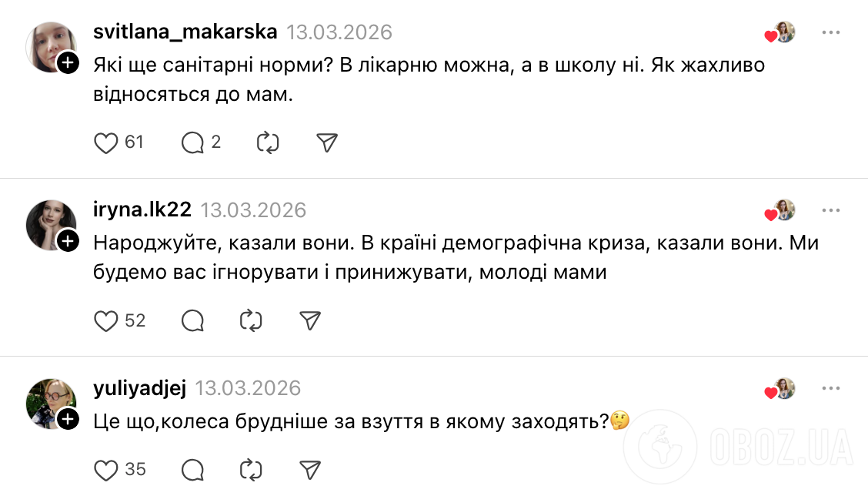Open the three-dot menu on svitlana_makarska's comment
868x496 pixels.
(830, 32)
